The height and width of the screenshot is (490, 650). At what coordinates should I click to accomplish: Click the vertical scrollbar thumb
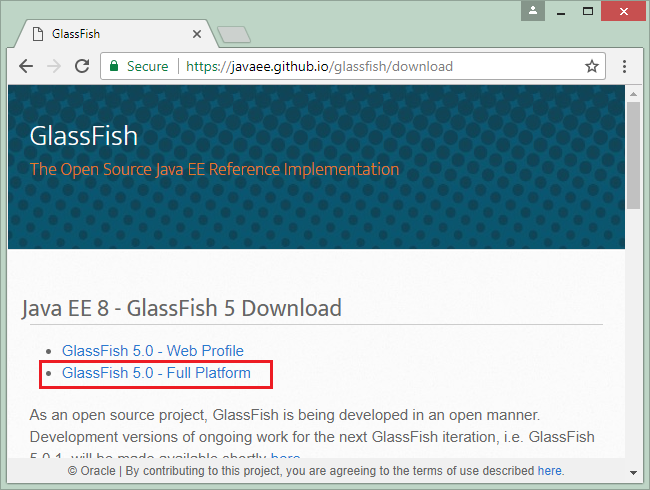click(633, 155)
